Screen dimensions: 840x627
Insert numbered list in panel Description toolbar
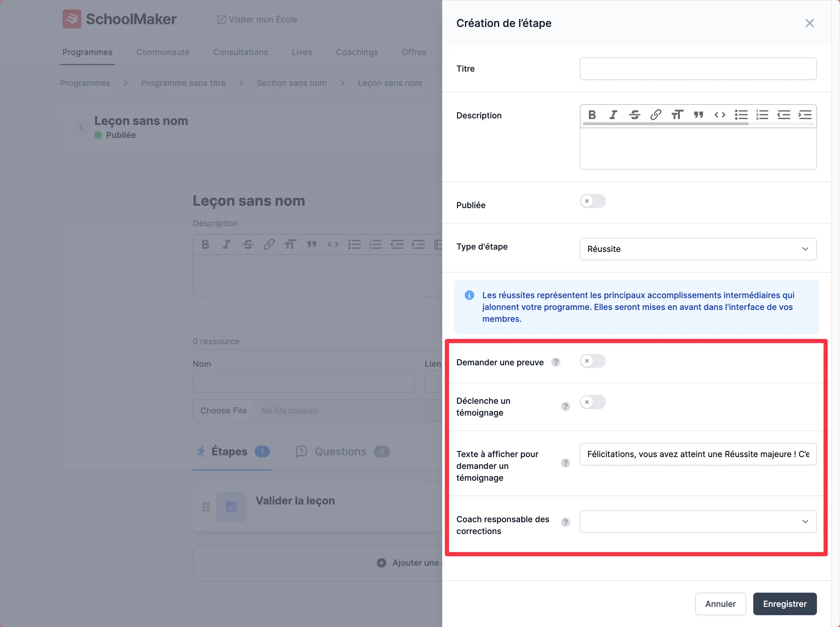point(762,115)
